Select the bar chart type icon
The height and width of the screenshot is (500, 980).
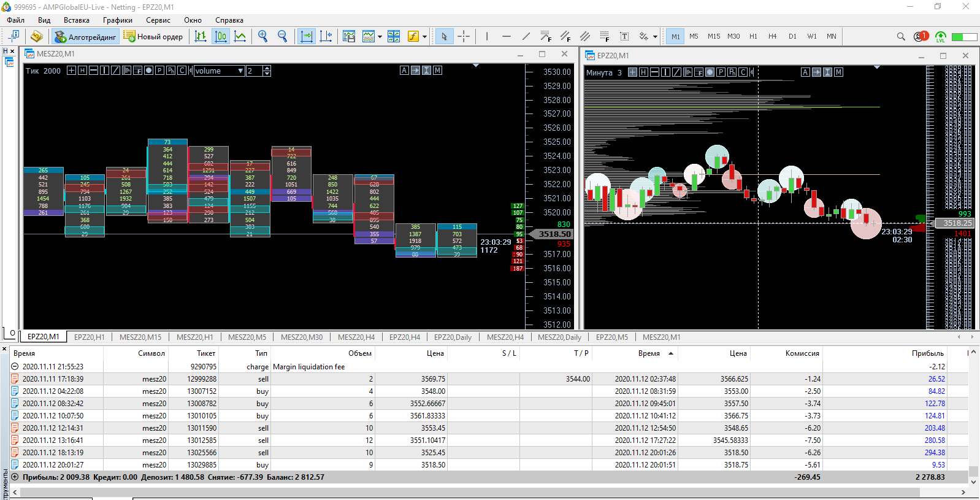point(201,36)
